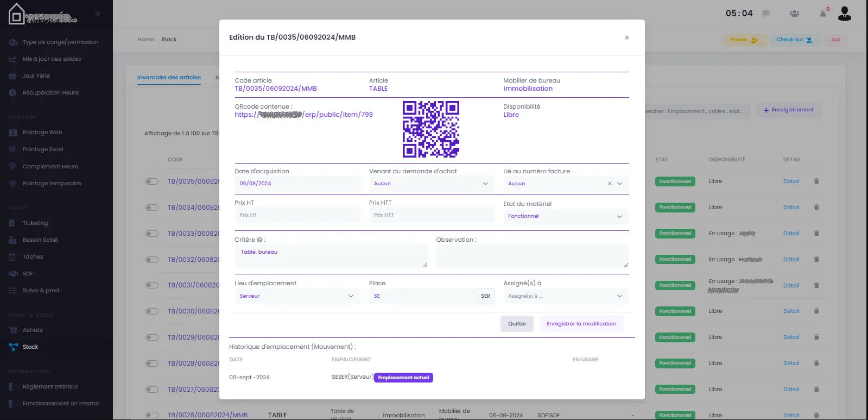Click the Ticketing sidebar icon
The width and height of the screenshot is (868, 420).
click(12, 223)
